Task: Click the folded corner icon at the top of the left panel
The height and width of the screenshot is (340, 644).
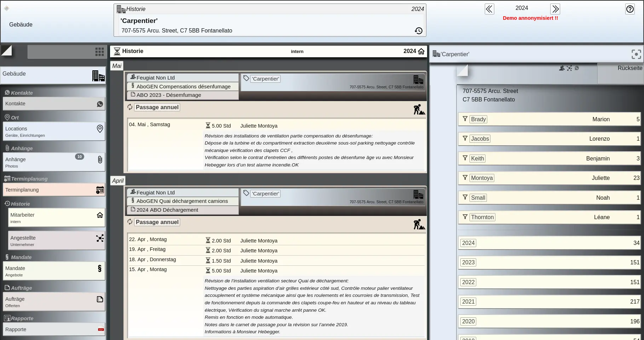Action: click(6, 51)
